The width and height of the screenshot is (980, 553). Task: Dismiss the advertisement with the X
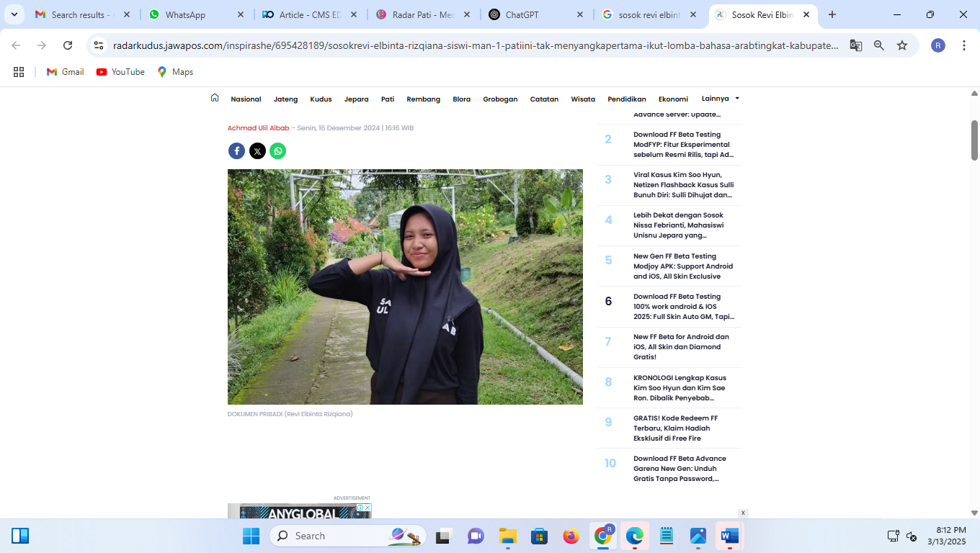pyautogui.click(x=743, y=513)
